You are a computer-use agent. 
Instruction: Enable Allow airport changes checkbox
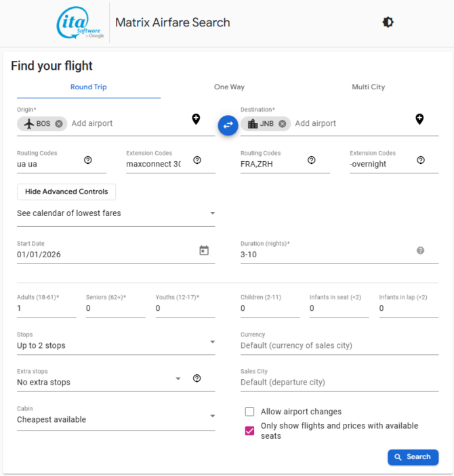pyautogui.click(x=249, y=412)
